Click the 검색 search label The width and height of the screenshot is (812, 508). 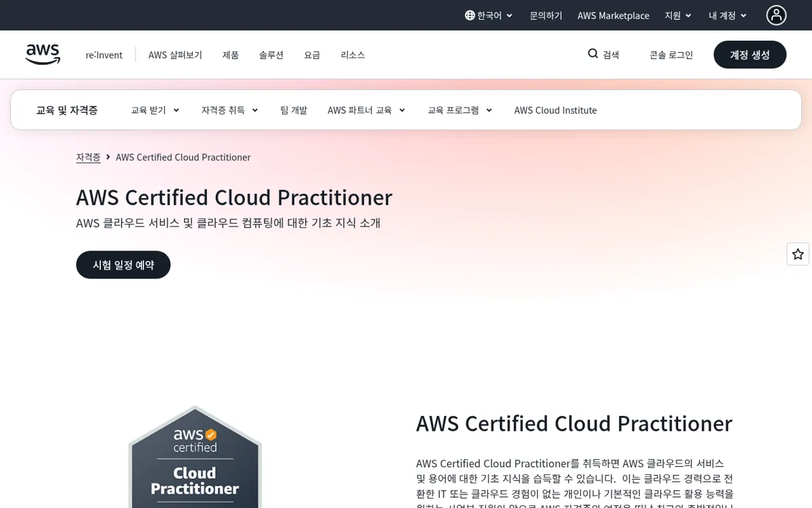[611, 55]
